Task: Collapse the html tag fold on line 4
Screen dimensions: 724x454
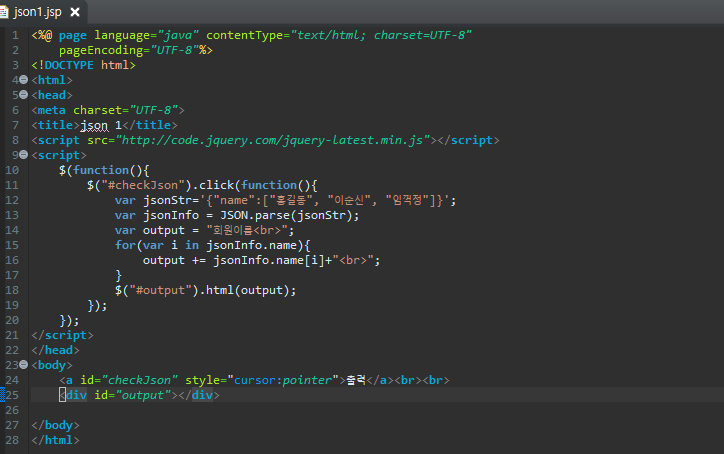Action: click(24, 80)
